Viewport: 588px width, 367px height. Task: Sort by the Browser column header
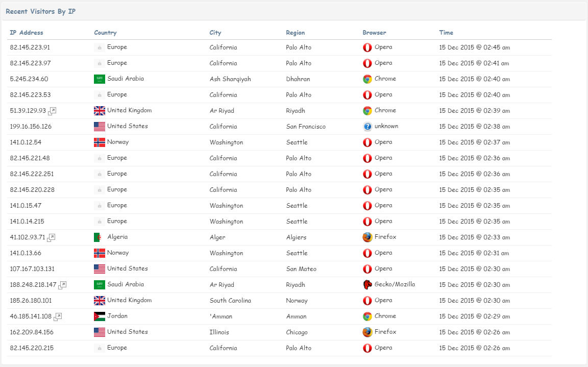(x=374, y=33)
